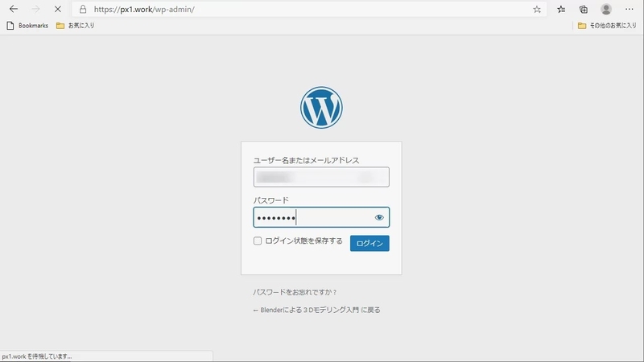Click the lock icon in the address bar
This screenshot has height=362, width=644.
point(83,9)
